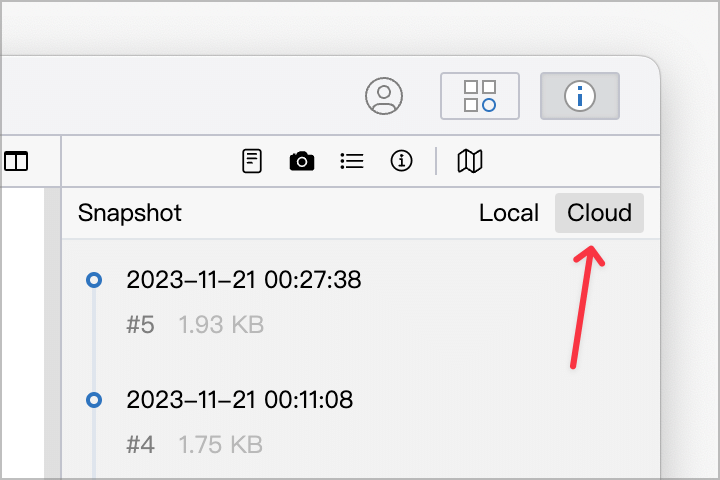Select snapshot dated 2023-11-21 00:11:08
720x480 pixels.
click(x=240, y=400)
